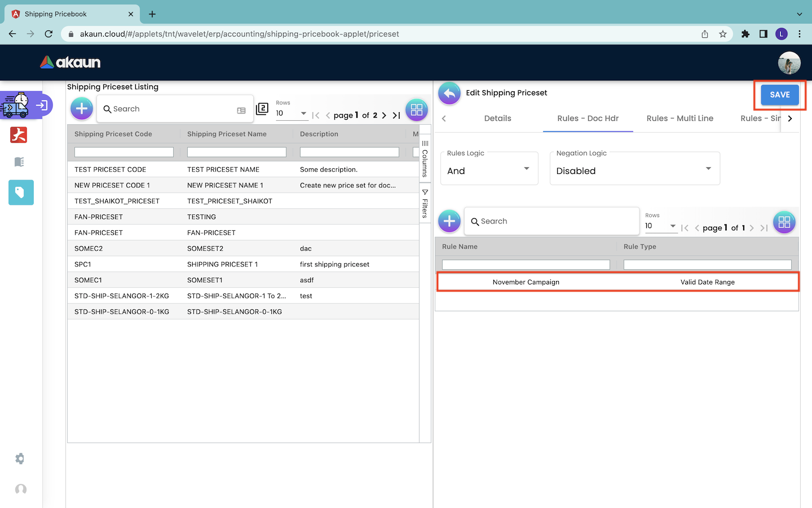This screenshot has width=812, height=508.
Task: Click the add rule plus button
Action: click(449, 221)
